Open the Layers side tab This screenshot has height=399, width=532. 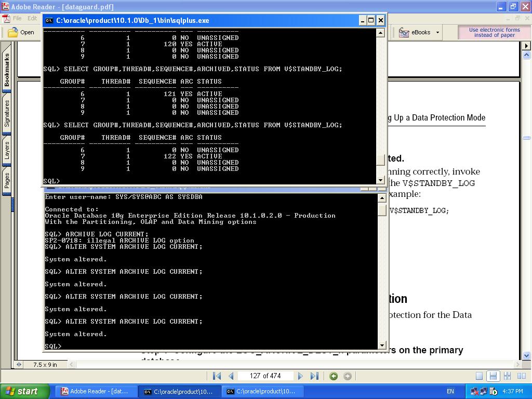pos(7,150)
